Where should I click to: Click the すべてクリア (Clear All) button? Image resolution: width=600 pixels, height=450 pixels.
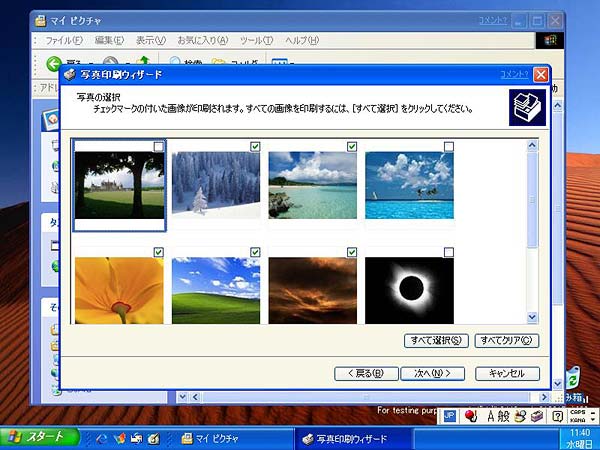[507, 341]
